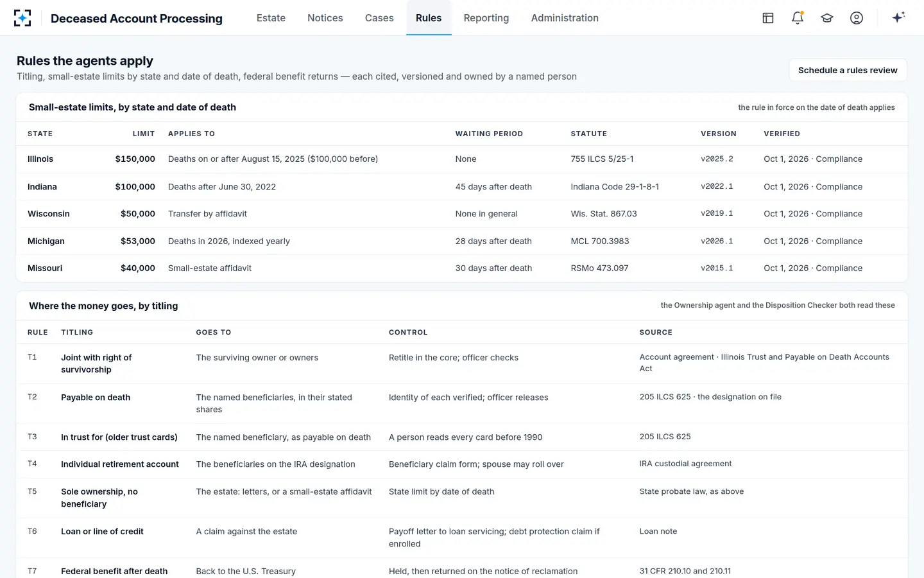Click the Payable on death titling
This screenshot has width=924, height=578.
[96, 398]
